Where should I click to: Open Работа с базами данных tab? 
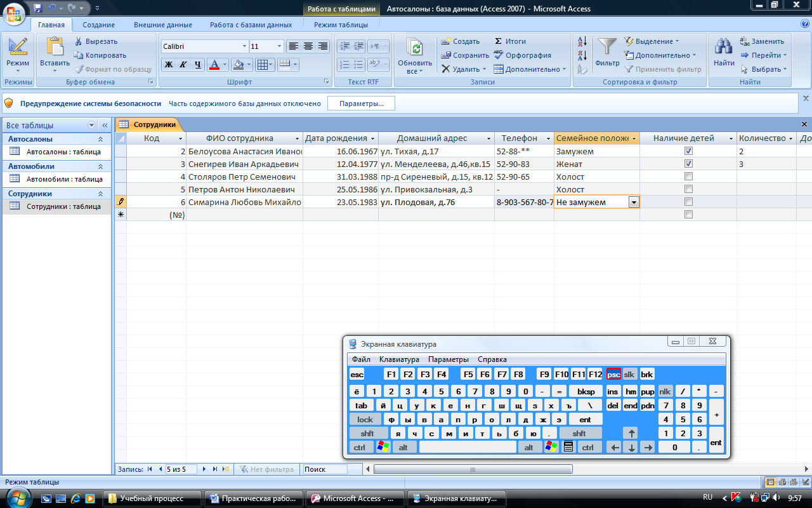(x=251, y=25)
